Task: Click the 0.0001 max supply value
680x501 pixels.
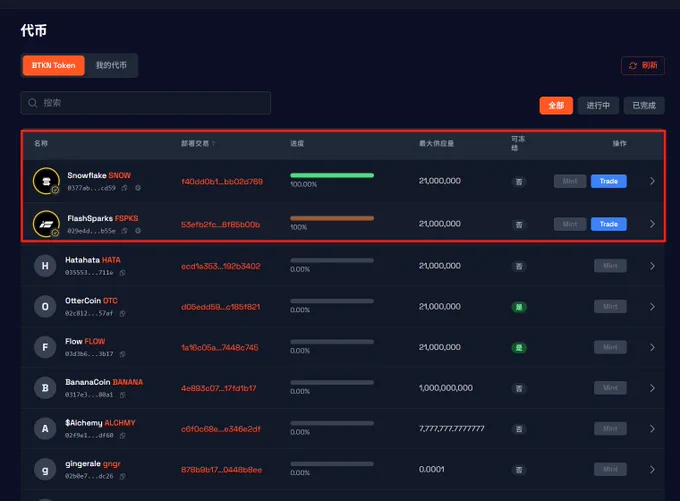Action: (x=432, y=469)
